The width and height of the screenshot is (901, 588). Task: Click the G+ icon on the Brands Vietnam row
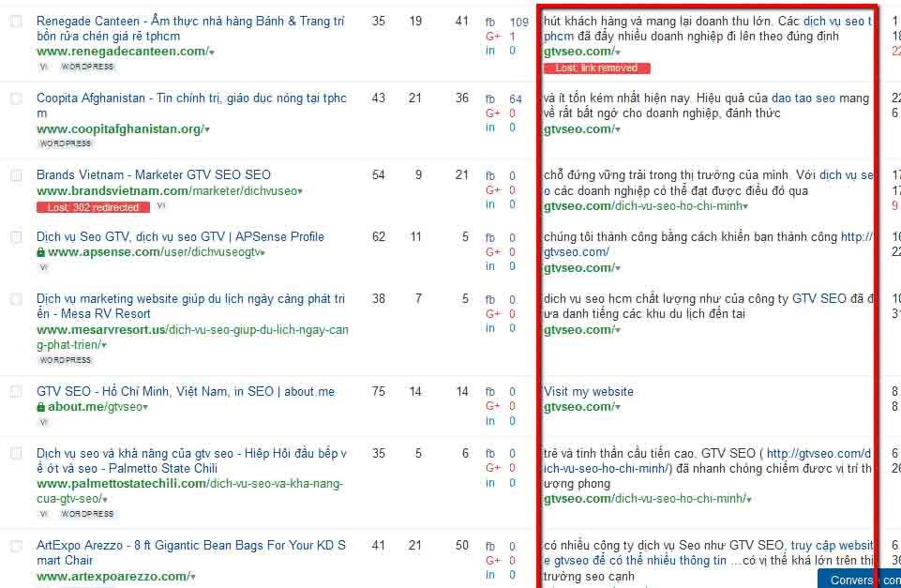pyautogui.click(x=490, y=188)
